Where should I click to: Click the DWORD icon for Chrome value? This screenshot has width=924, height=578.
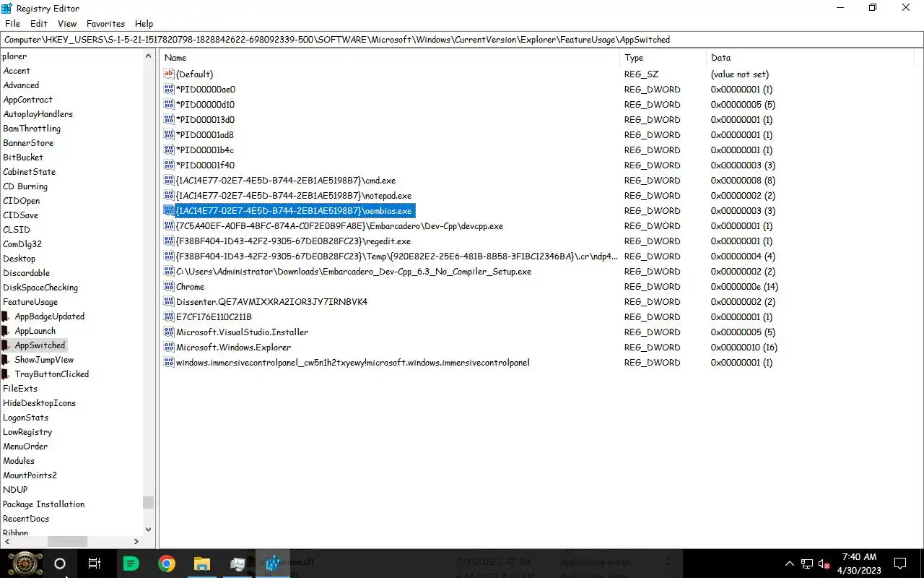tap(169, 286)
